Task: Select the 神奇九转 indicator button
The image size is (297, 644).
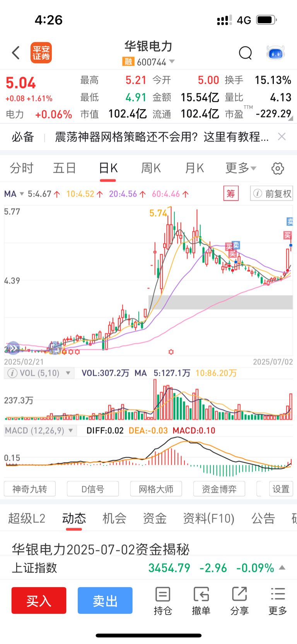Action: pos(30,489)
